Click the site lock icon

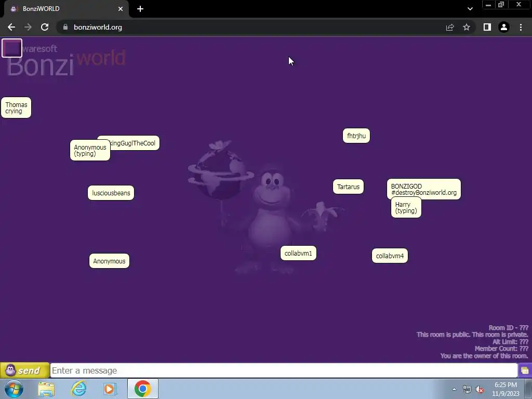65,27
